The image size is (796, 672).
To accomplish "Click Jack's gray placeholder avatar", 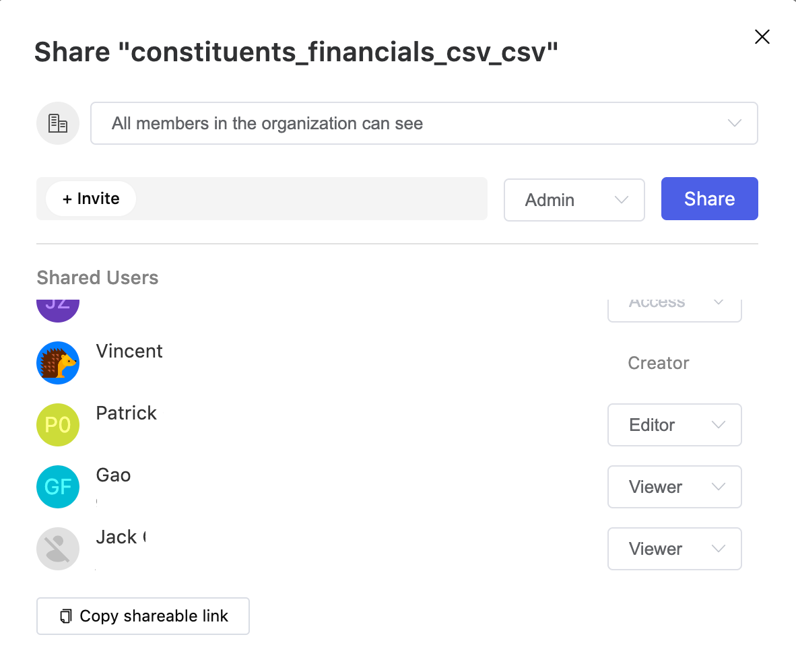I will [x=58, y=549].
